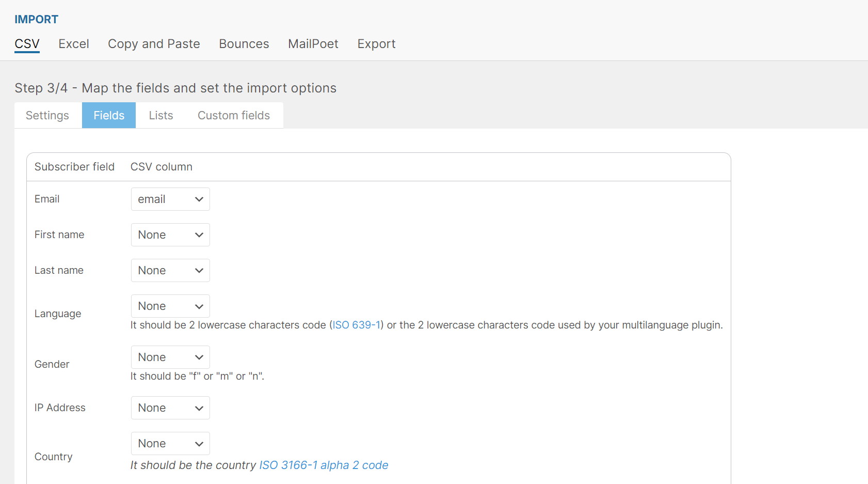Open the Country column dropdown
Screen dimensions: 868x484
pos(170,443)
